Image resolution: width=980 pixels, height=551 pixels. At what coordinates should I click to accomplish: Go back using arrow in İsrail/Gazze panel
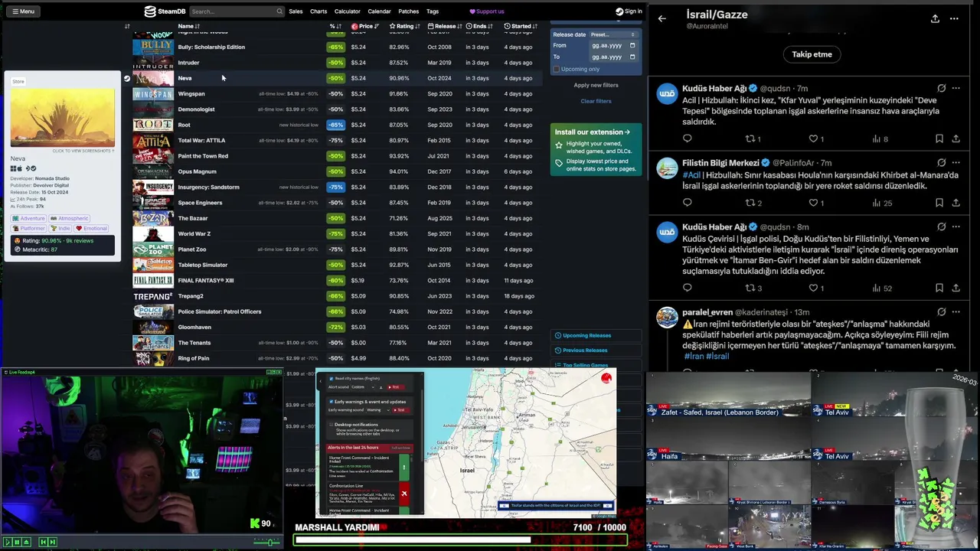[662, 18]
